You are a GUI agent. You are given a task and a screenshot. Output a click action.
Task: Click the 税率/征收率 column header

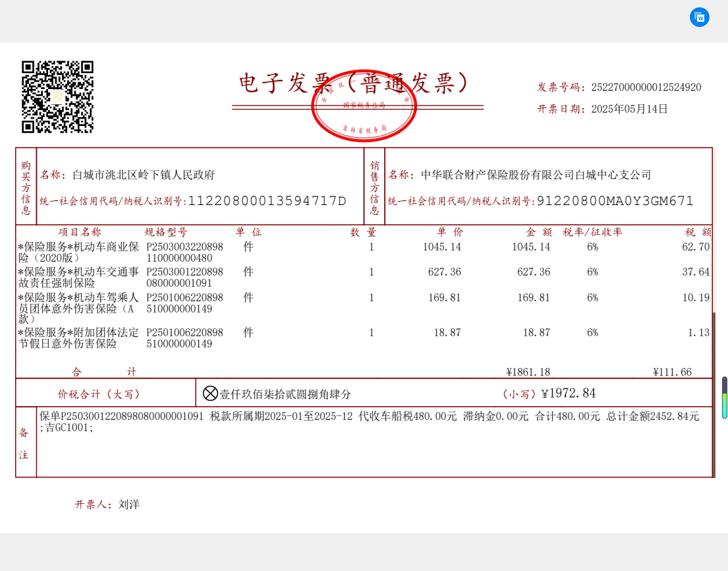point(592,232)
